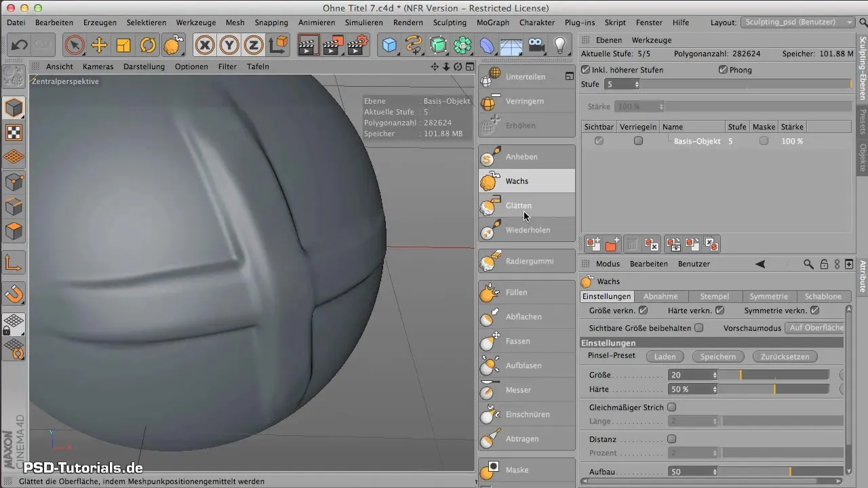Select the Aufblasen inflate brush
Image resolution: width=868 pixels, height=488 pixels.
tap(526, 365)
